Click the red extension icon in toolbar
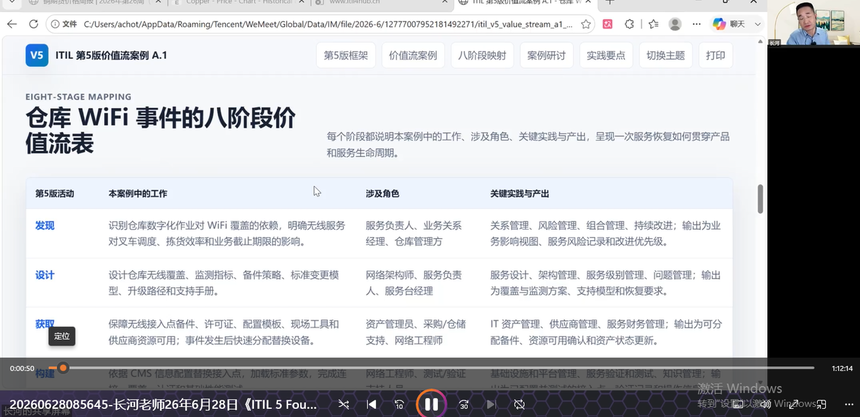The image size is (860, 417). (x=607, y=24)
